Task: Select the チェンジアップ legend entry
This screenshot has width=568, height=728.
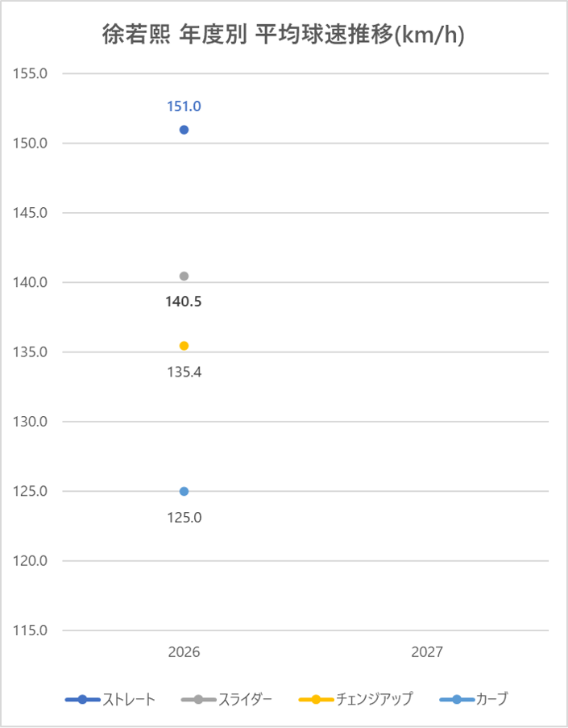Action: [x=355, y=699]
